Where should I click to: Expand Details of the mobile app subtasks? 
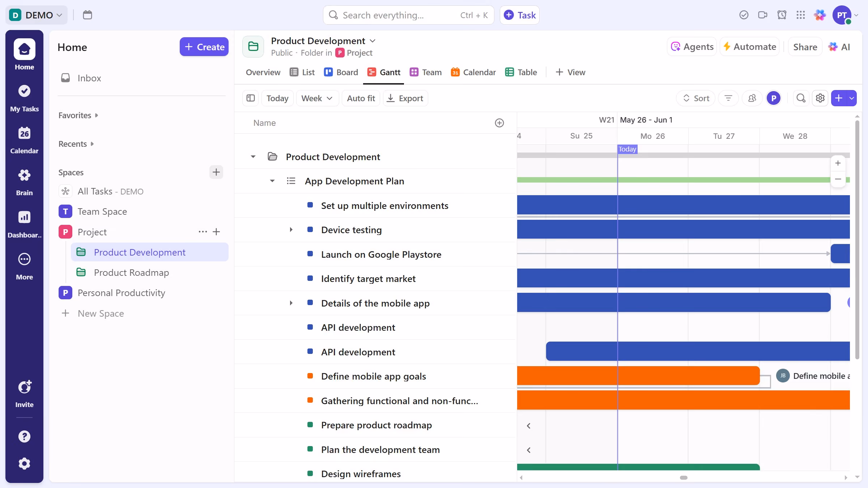[x=291, y=303]
